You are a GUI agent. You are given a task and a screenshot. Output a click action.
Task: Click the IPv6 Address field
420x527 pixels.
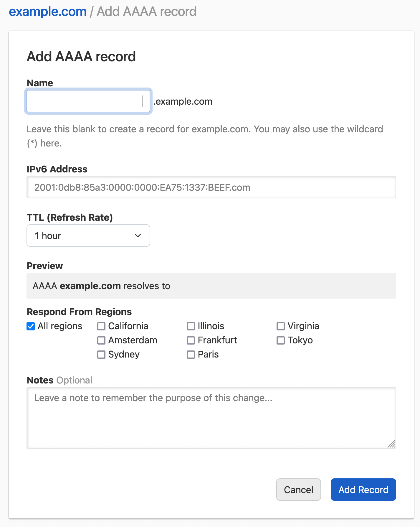click(211, 187)
